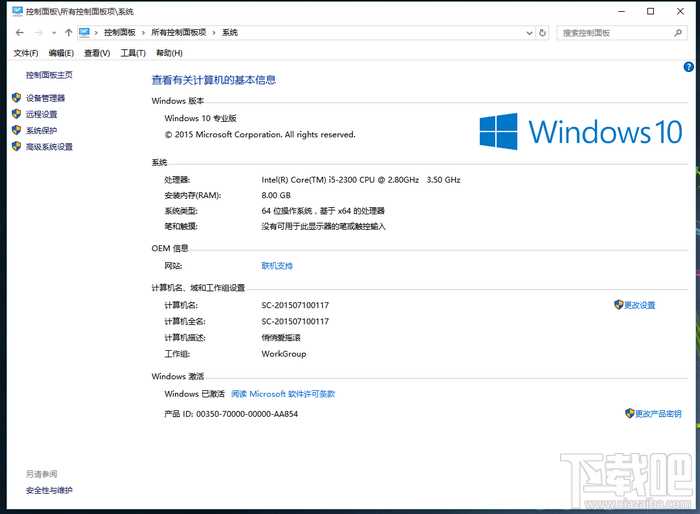Open the 帮助(H) menu

click(169, 53)
